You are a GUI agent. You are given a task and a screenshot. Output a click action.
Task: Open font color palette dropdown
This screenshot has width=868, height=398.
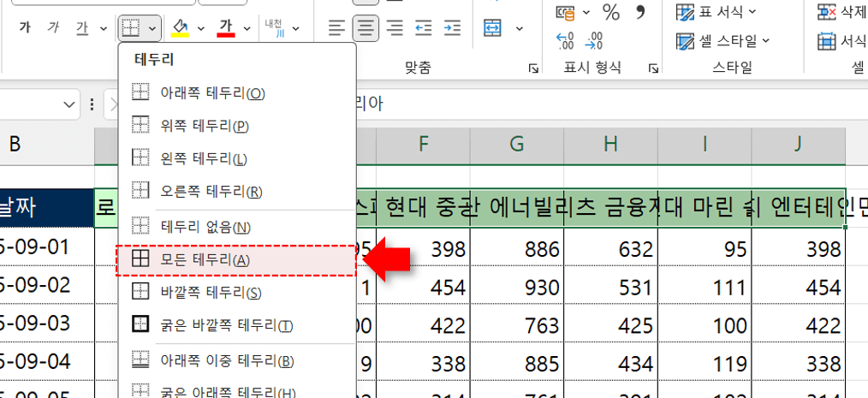coord(247,28)
